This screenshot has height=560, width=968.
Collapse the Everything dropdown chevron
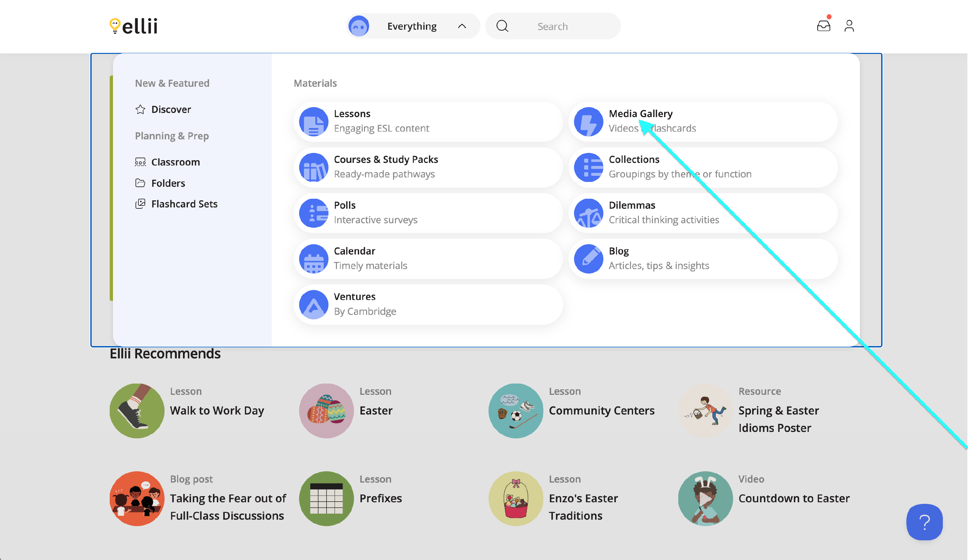(x=462, y=26)
